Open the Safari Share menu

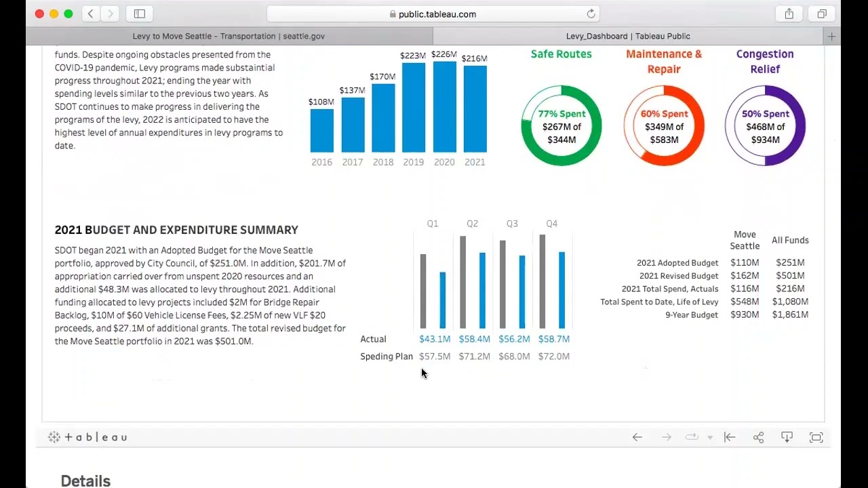point(789,14)
